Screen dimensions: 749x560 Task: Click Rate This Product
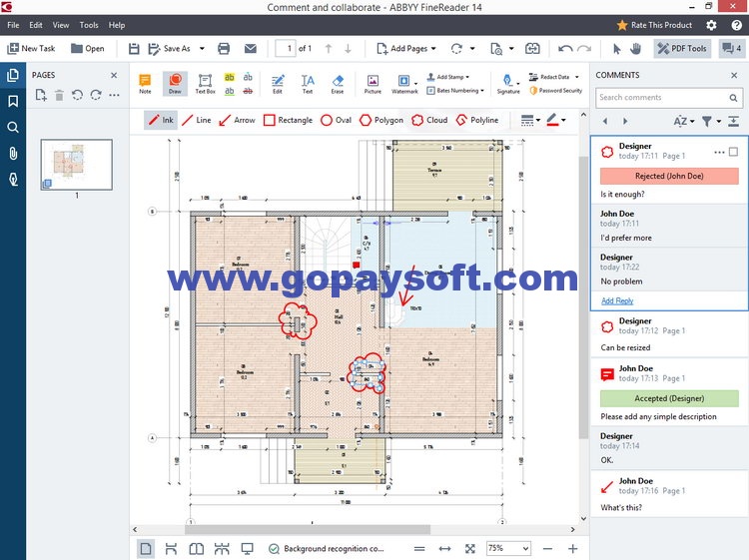[654, 25]
